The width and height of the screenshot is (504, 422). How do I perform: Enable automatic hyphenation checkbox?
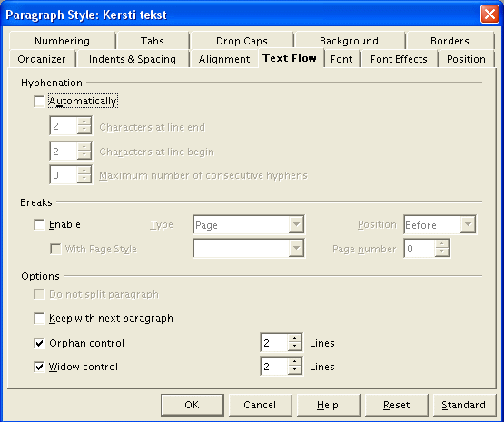pos(39,102)
